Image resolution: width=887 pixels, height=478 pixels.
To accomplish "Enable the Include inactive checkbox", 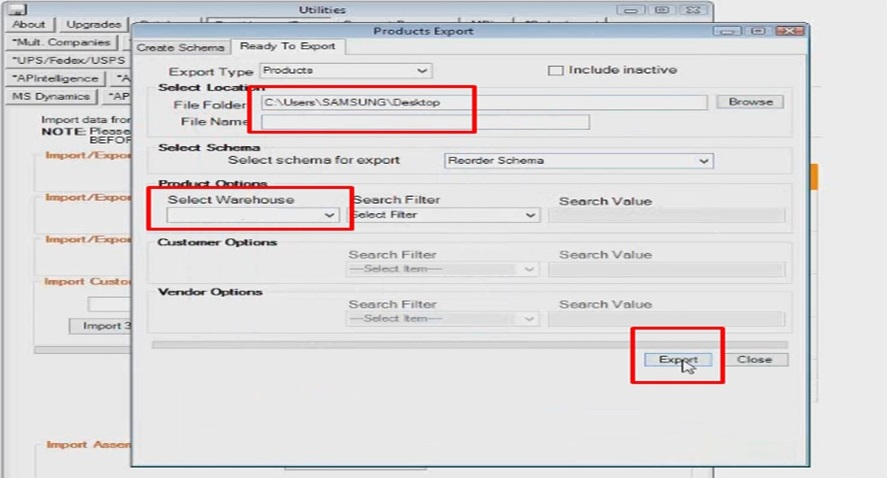I will tap(556, 71).
